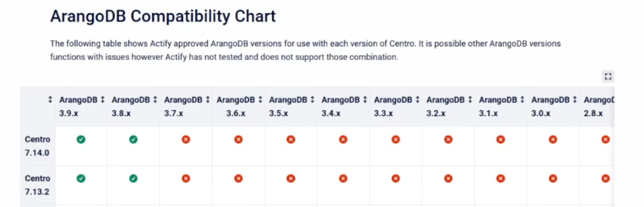
Task: Click red cross for Centro 7.13.2 ArangoDB 2.8.x
Action: click(x=605, y=178)
